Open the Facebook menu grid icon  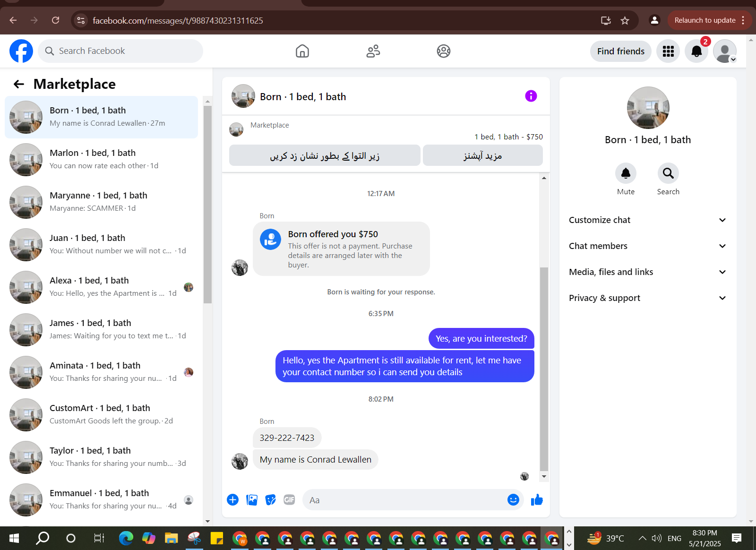(x=668, y=51)
